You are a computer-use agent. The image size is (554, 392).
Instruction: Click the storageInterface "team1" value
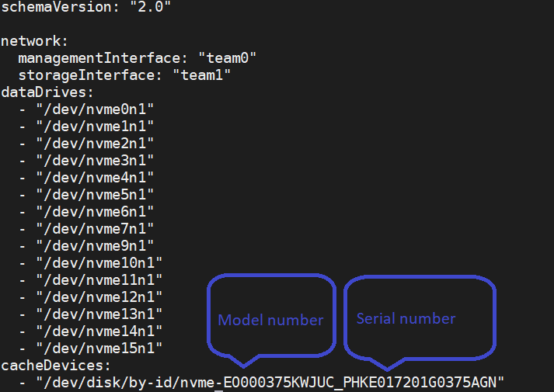pyautogui.click(x=201, y=75)
